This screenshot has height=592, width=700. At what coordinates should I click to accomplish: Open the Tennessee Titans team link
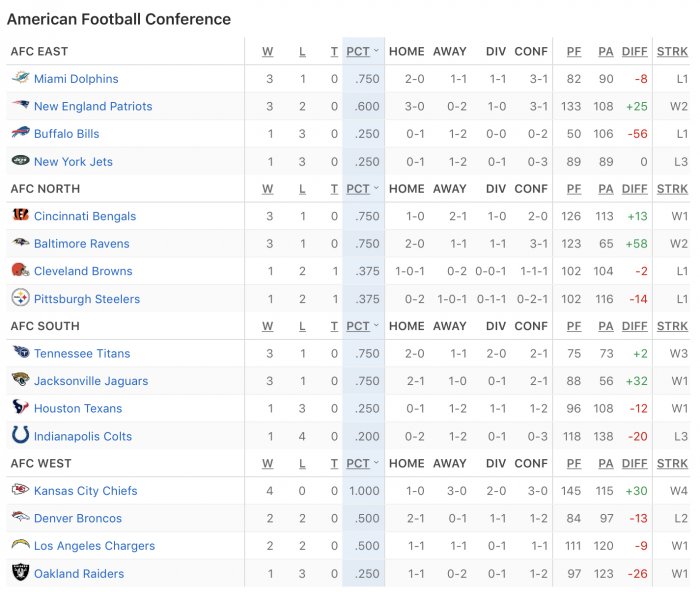point(82,353)
